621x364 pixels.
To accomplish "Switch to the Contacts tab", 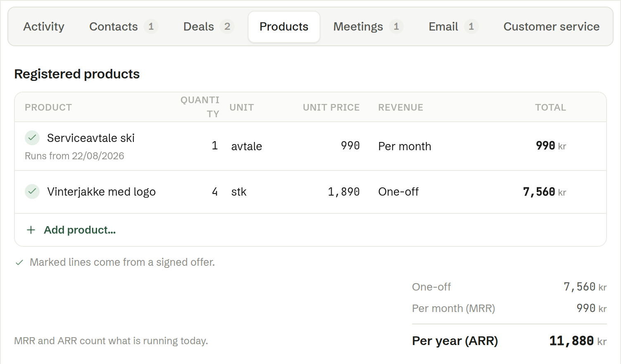I will tap(123, 27).
